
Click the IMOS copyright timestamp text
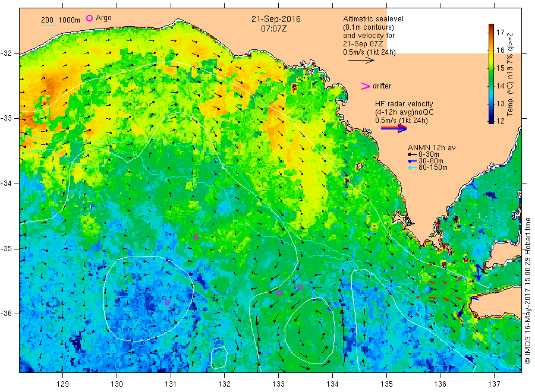point(527,291)
